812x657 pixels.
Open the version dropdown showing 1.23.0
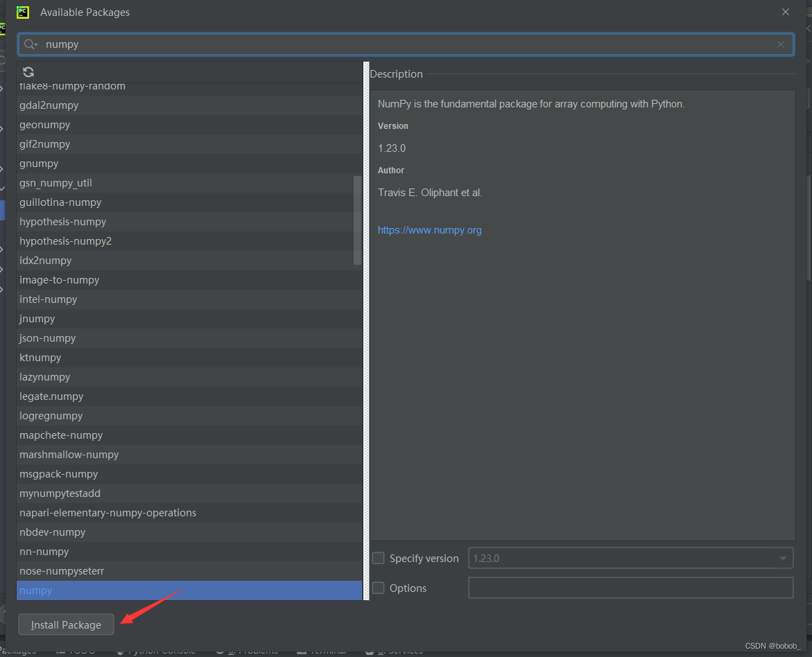click(631, 558)
